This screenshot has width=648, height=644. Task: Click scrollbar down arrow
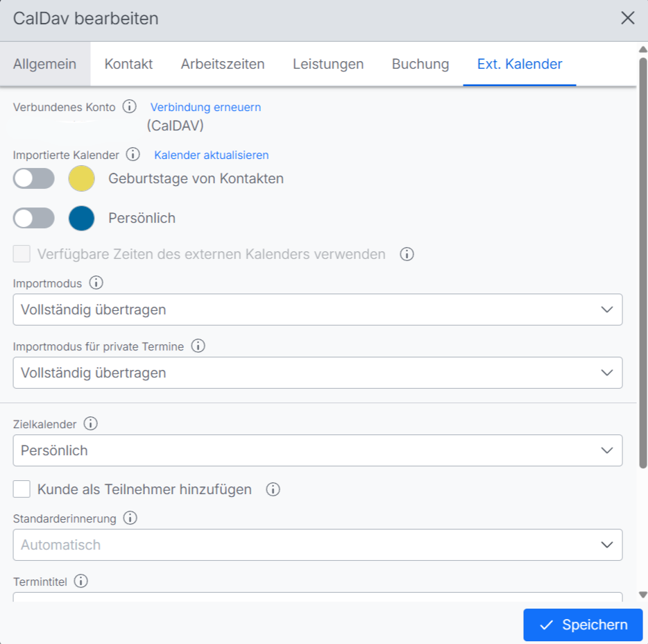tap(642, 595)
